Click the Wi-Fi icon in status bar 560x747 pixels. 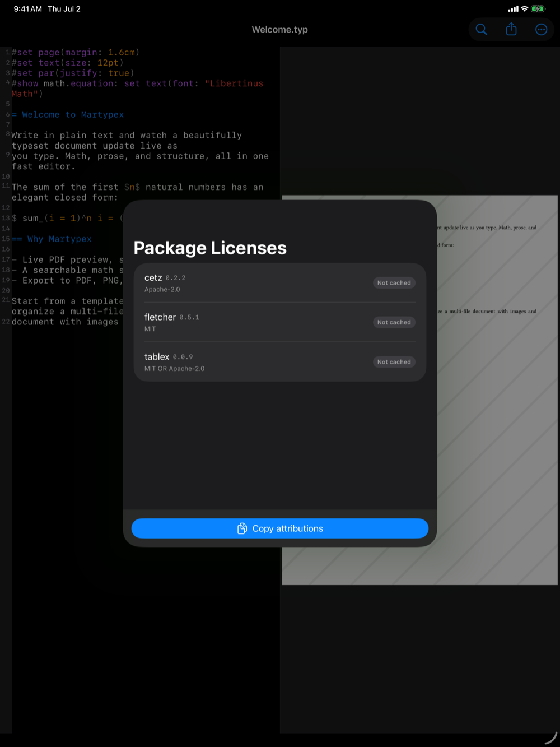click(525, 9)
